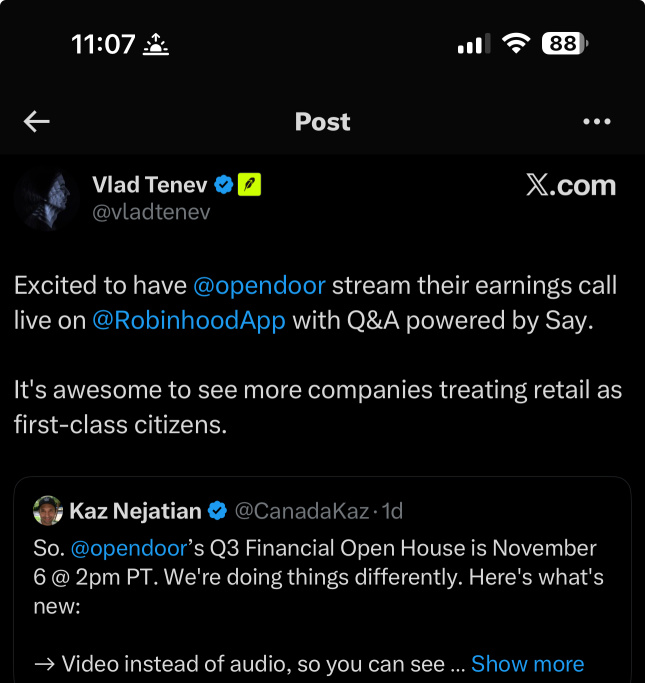
Task: Tap the sunrise icon beside the clock
Action: pos(157,44)
